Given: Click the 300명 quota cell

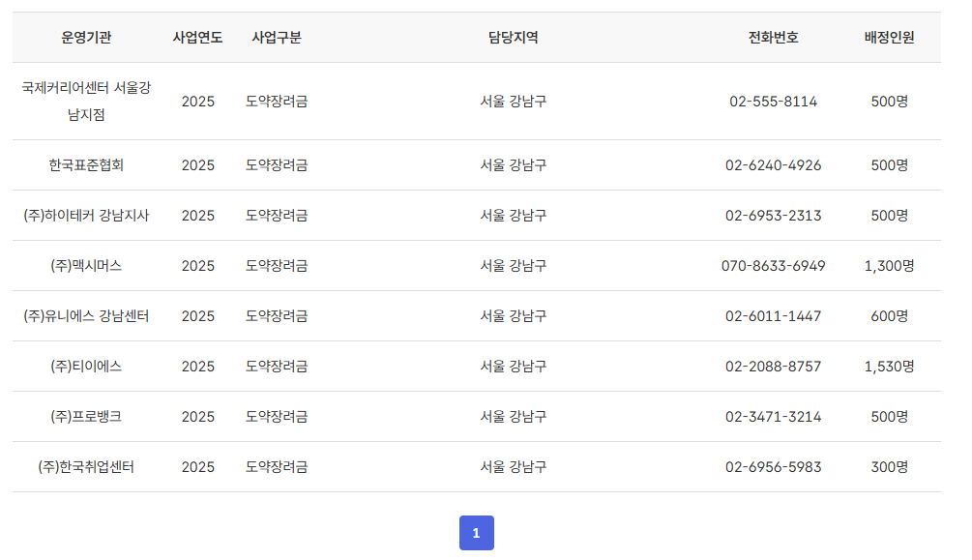Looking at the screenshot, I should coord(890,466).
